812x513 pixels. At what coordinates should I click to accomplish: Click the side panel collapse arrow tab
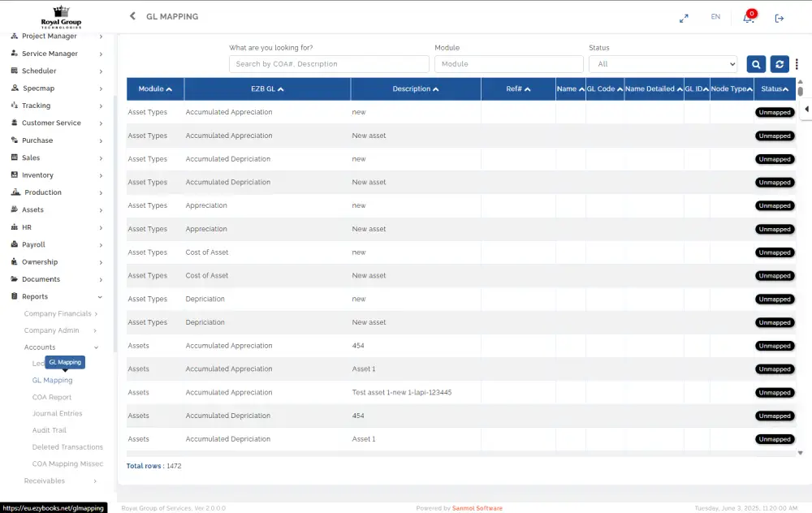click(806, 109)
